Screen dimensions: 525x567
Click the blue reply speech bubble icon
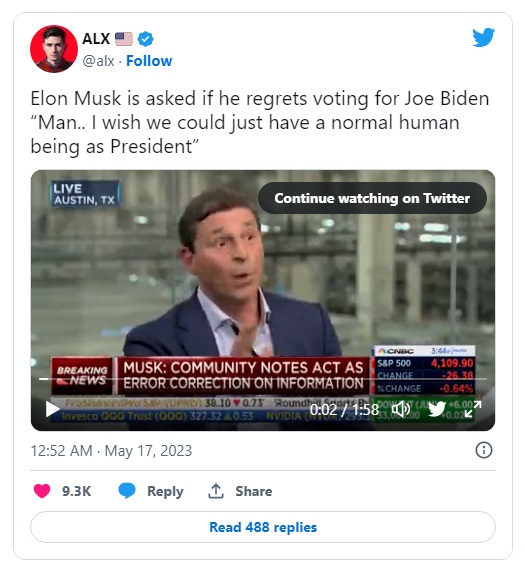click(127, 491)
